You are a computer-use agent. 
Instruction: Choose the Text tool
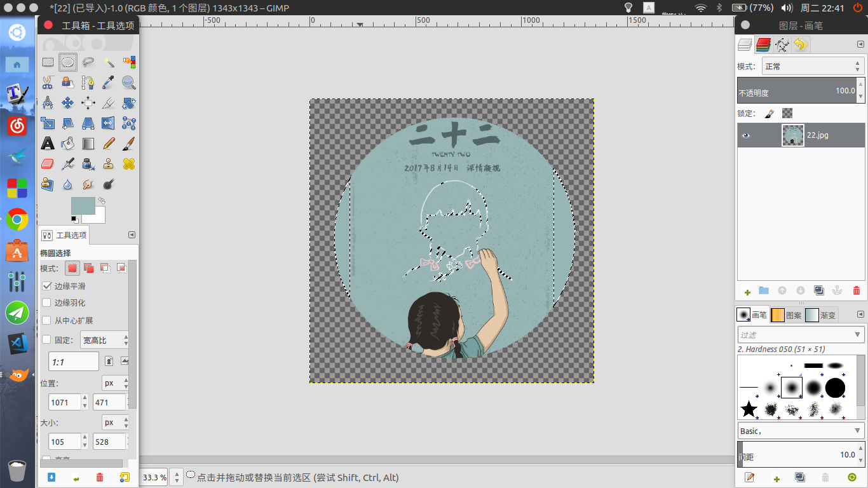tap(48, 144)
